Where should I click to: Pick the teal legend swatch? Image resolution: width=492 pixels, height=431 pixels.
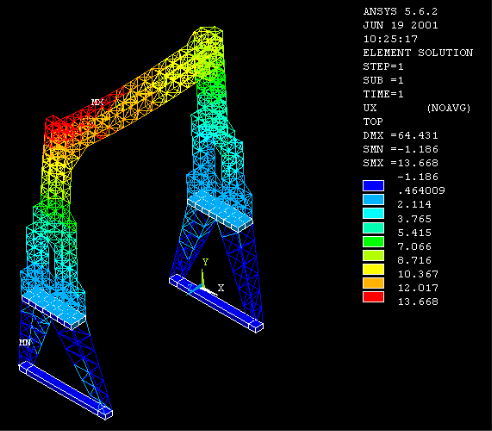pos(373,227)
